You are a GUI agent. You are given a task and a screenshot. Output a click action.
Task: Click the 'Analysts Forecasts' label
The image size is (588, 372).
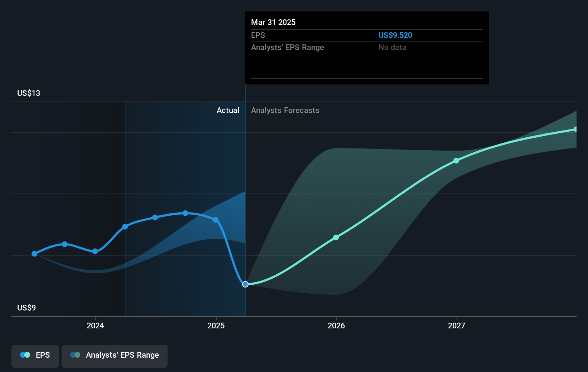point(285,110)
